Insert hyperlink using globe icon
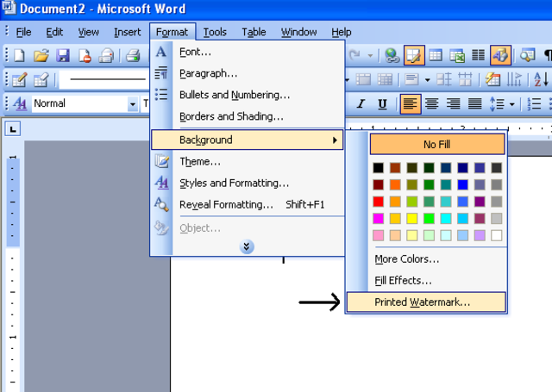Viewport: 552px width, 392px height. [392, 55]
